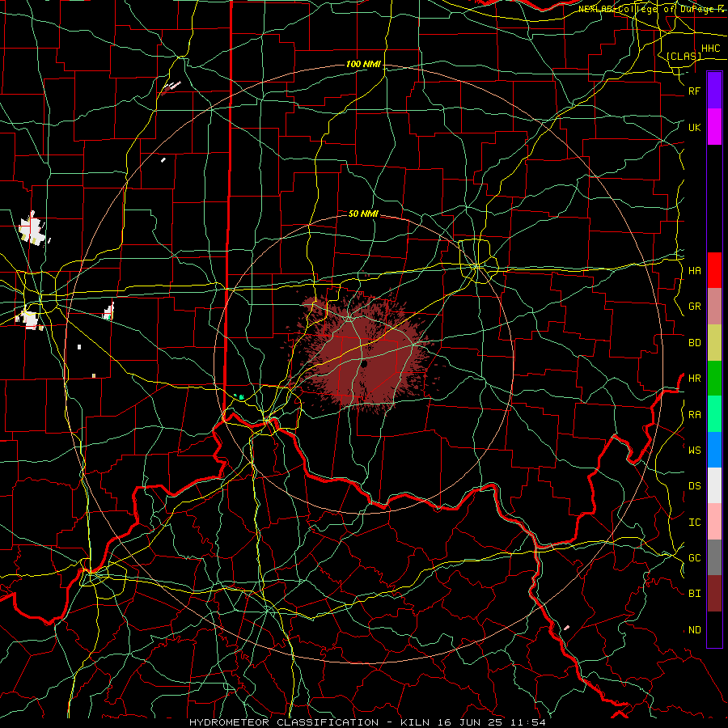This screenshot has width=728, height=728.
Task: Click the RF legend label
Action: pos(694,91)
